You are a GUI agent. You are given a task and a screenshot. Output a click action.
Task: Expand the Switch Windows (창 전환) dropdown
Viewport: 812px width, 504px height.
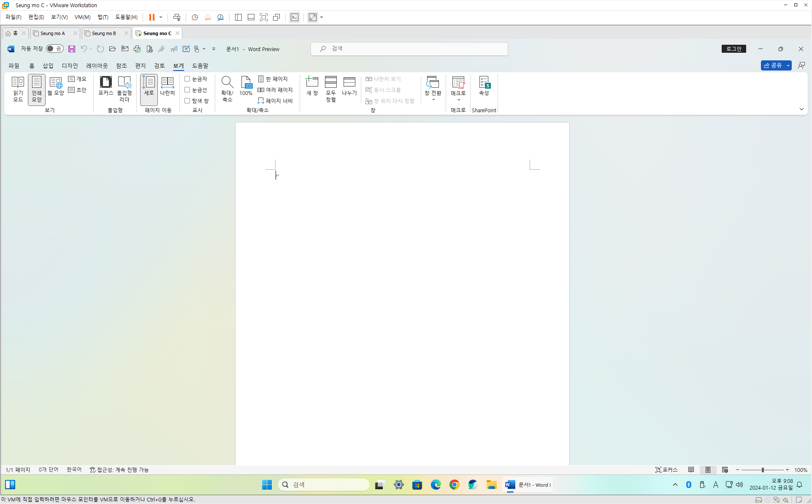pos(433,100)
